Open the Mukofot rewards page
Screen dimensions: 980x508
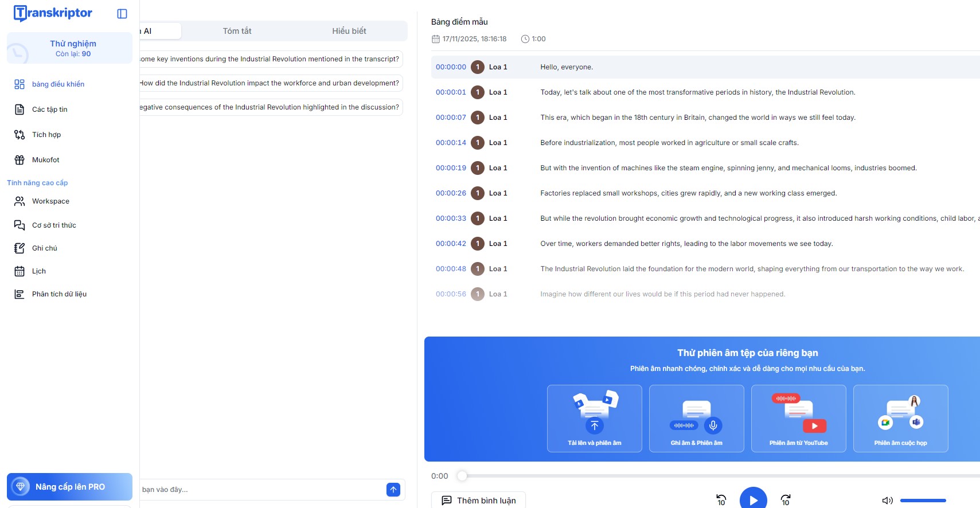(x=46, y=160)
